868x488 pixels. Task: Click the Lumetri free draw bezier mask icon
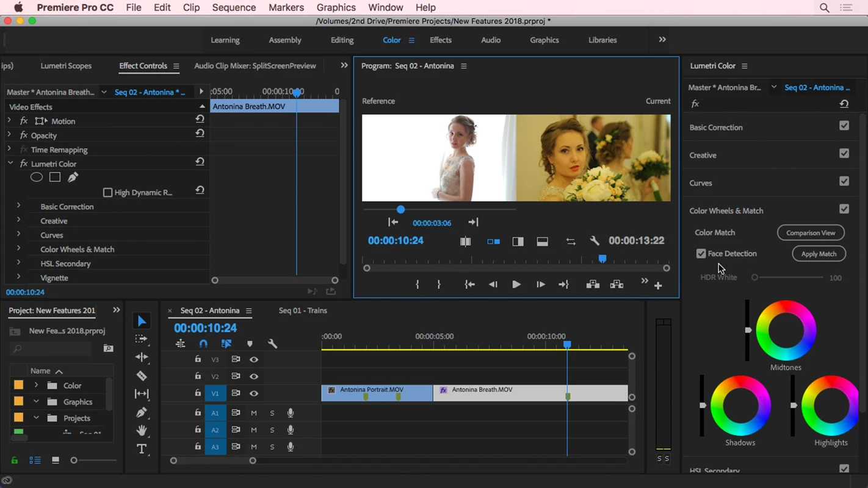73,178
